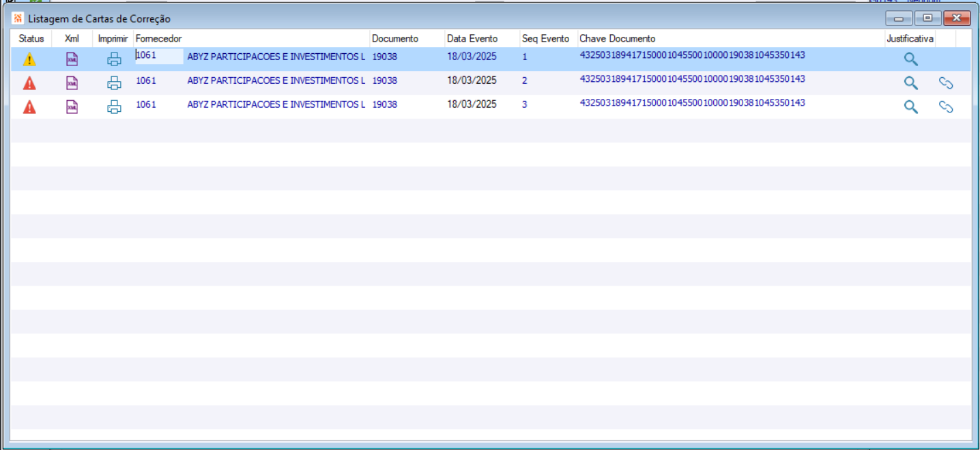This screenshot has height=450, width=980.
Task: Click Documento 19038 in the Seq Evento 2 row
Action: [385, 80]
